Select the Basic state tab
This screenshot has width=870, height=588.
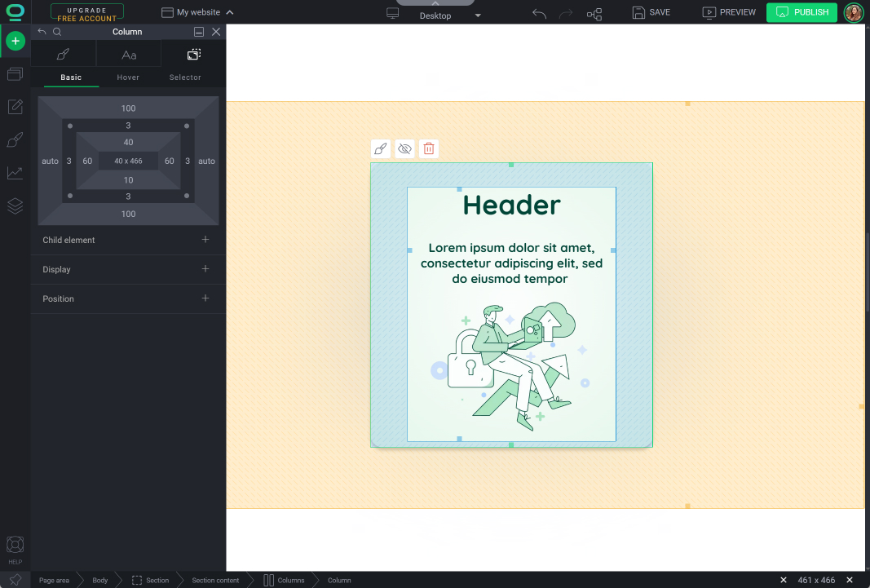pos(71,77)
